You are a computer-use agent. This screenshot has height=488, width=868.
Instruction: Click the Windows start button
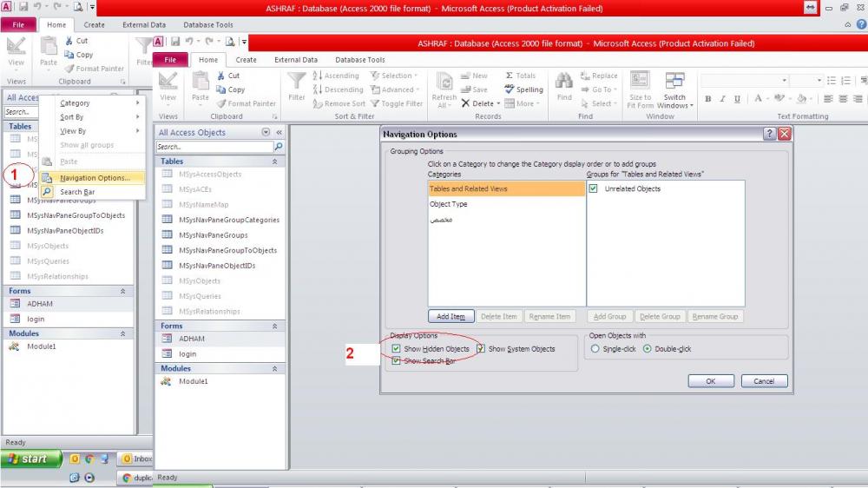click(31, 458)
